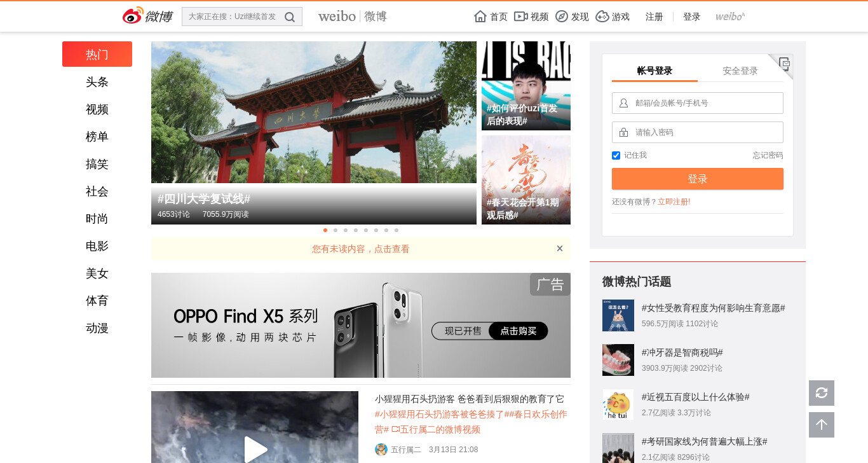
Task: Click the Weibo eye logo
Action: coord(133,16)
